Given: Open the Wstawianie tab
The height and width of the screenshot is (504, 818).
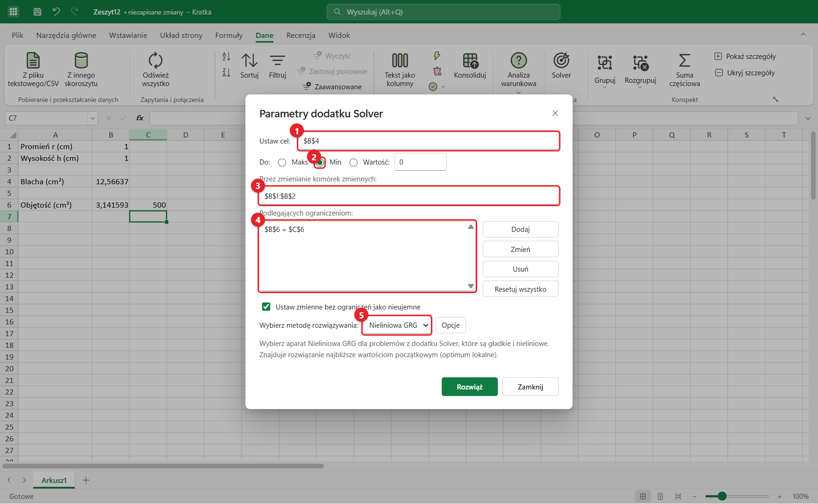Looking at the screenshot, I should pyautogui.click(x=128, y=36).
